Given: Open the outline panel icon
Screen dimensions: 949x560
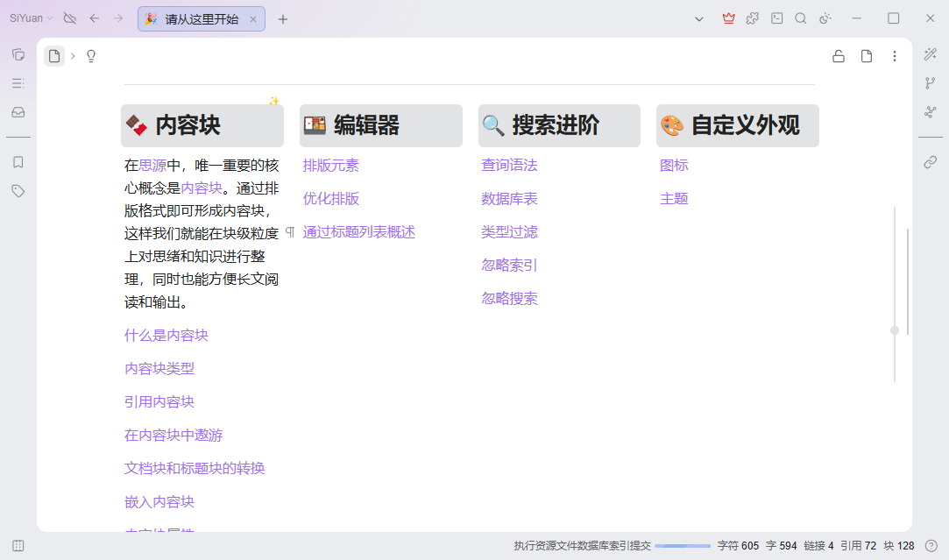Looking at the screenshot, I should pos(18,83).
